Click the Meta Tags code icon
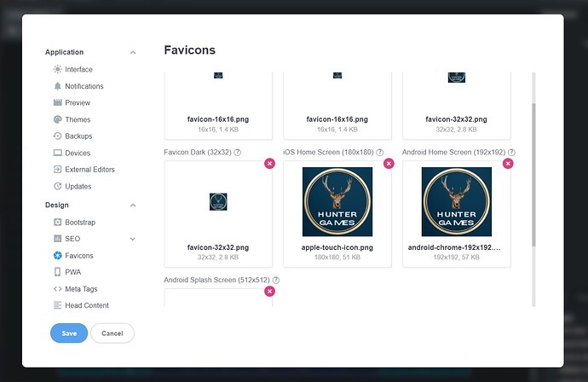 57,288
